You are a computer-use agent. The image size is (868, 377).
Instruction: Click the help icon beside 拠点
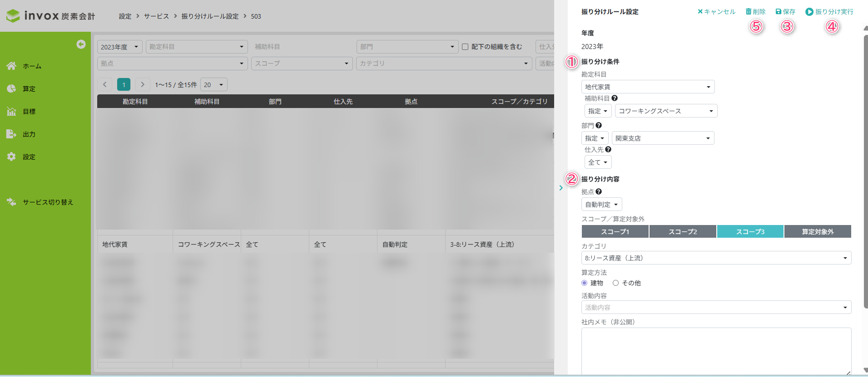tap(599, 191)
